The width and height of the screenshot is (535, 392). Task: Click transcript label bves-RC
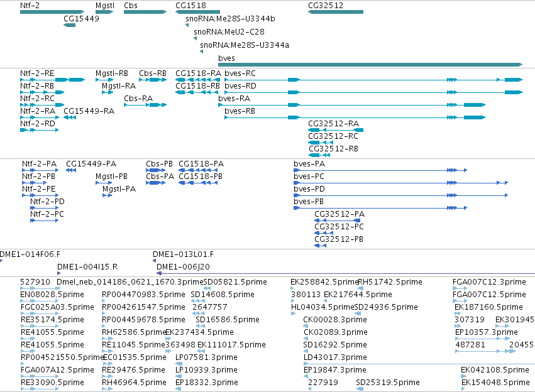pos(240,73)
